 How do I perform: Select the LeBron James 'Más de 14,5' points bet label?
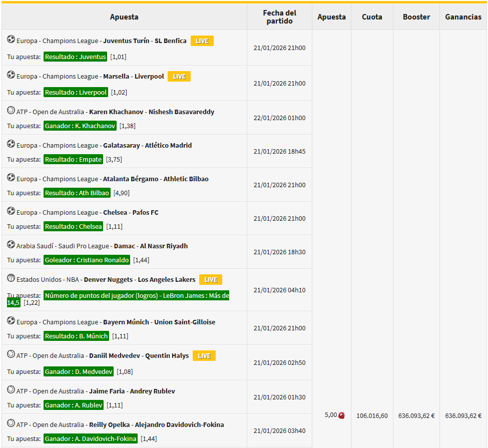[137, 295]
